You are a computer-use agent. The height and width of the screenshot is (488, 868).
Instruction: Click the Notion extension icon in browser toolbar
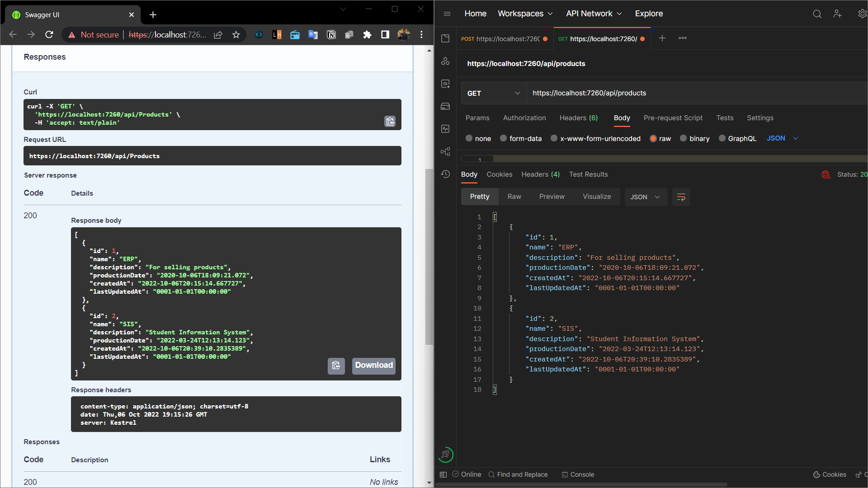(x=331, y=34)
